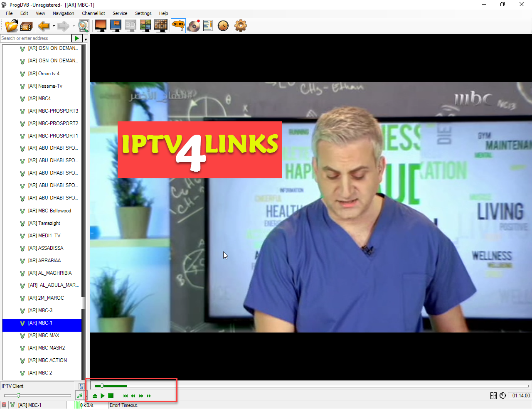This screenshot has height=409, width=532.
Task: Go back with the orange left arrow
Action: (44, 26)
